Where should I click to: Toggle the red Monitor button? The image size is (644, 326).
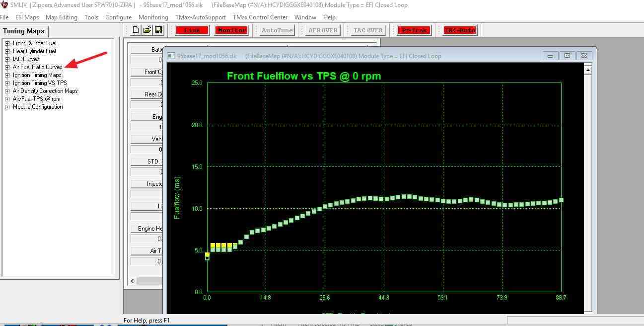[x=232, y=30]
